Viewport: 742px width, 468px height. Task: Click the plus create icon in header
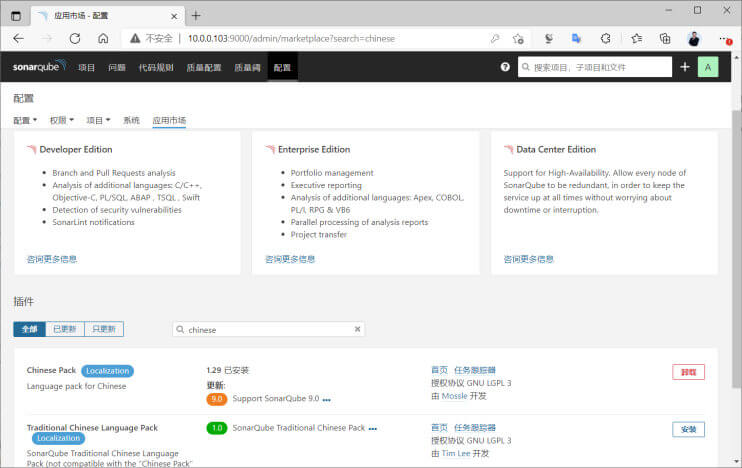click(685, 67)
